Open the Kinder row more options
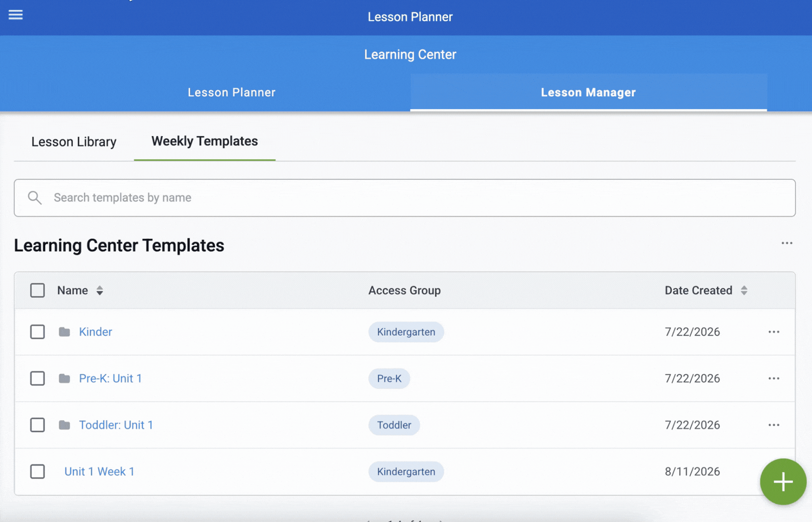Screen dimensions: 812x522 pyautogui.click(x=774, y=332)
